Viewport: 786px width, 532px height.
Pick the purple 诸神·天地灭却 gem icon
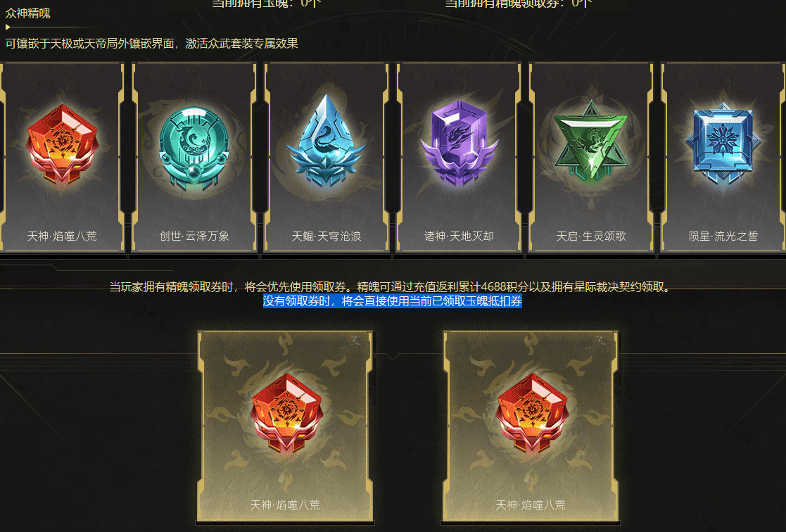(459, 142)
